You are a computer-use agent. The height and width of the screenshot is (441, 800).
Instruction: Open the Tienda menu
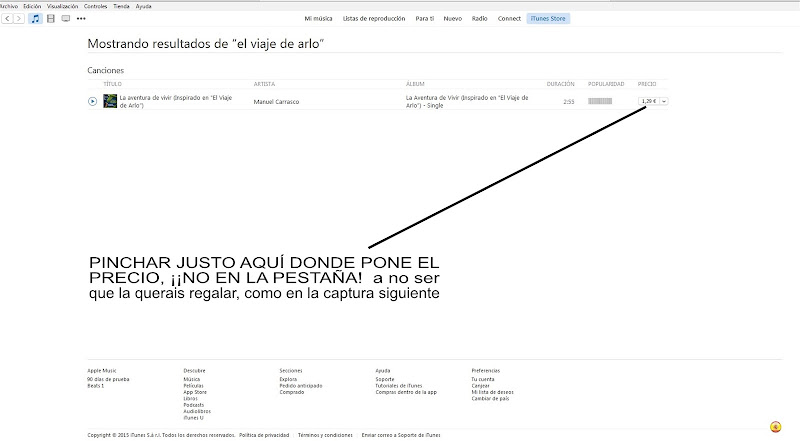121,7
